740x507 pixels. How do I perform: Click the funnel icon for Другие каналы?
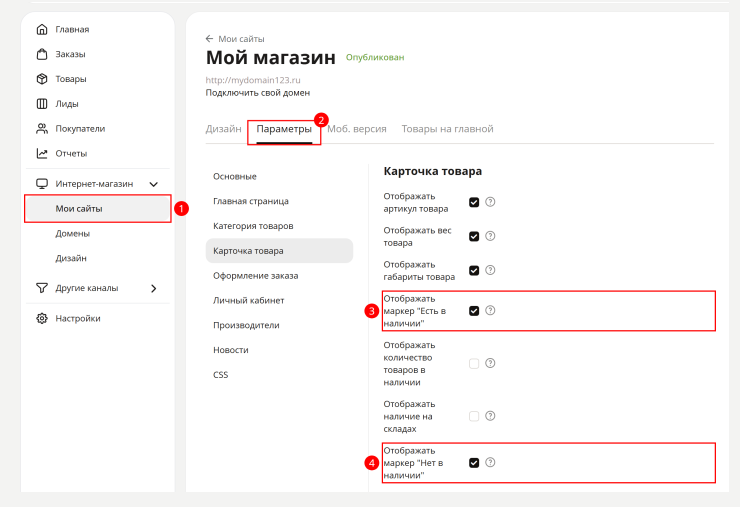click(x=42, y=288)
